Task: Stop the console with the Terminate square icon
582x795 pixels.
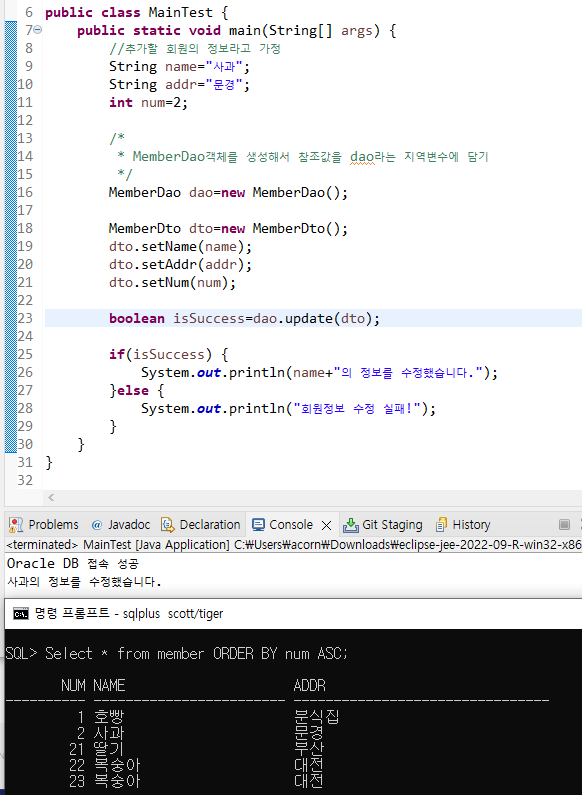Action: pos(564,524)
